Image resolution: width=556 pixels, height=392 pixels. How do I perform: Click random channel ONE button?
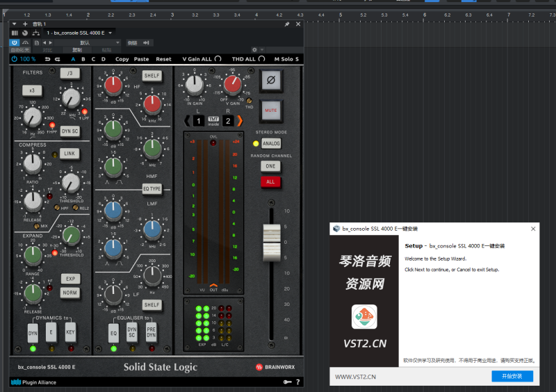[x=270, y=166]
